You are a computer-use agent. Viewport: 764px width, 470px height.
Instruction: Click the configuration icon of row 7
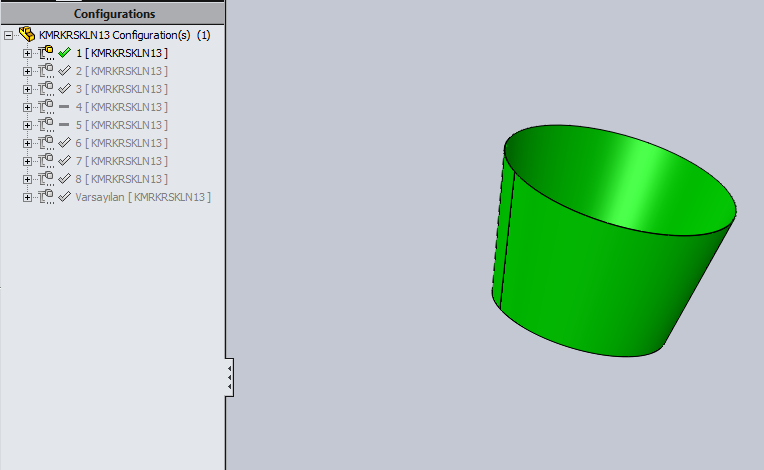tap(46, 161)
